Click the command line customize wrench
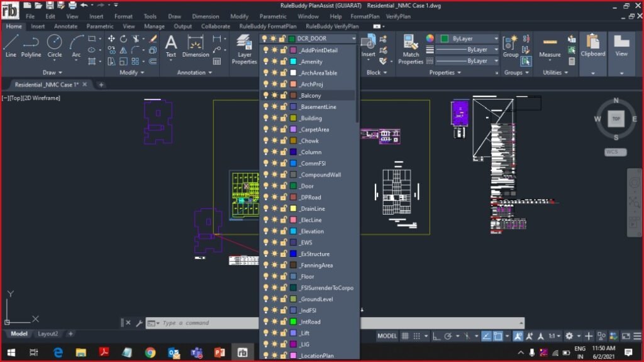This screenshot has height=362, width=644. (139, 323)
